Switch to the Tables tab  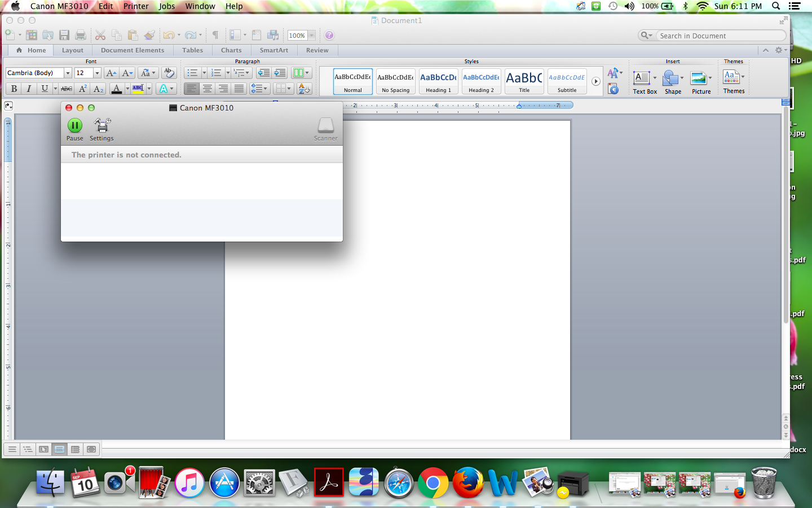coord(192,50)
